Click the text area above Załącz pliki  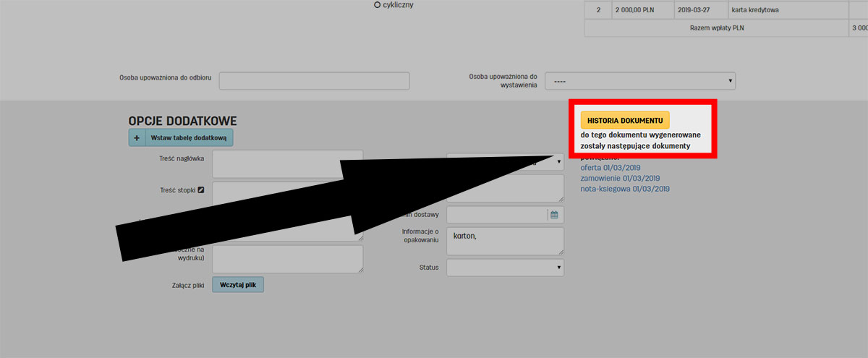(286, 259)
